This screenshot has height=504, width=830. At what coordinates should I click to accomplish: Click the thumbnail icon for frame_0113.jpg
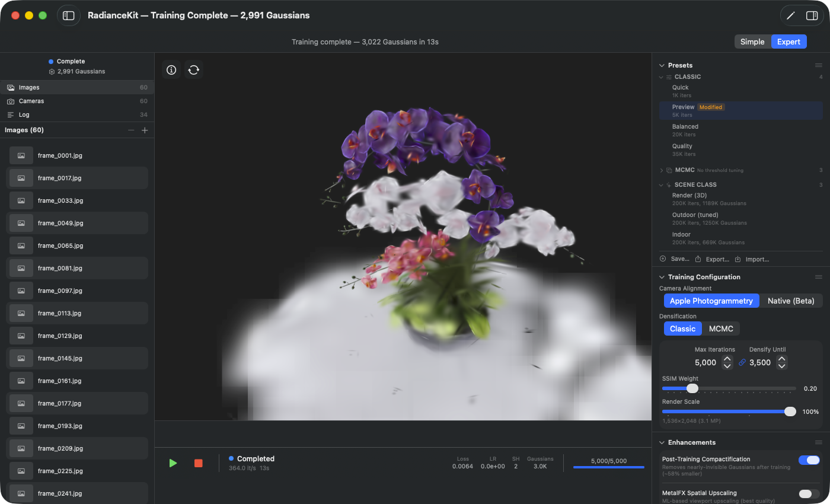coord(21,313)
